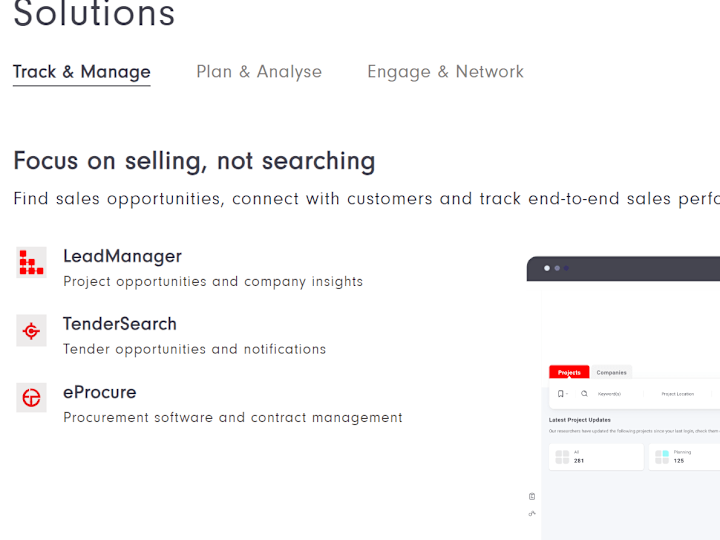This screenshot has width=720, height=540.
Task: Click the All projects grid icon
Action: pos(562,457)
